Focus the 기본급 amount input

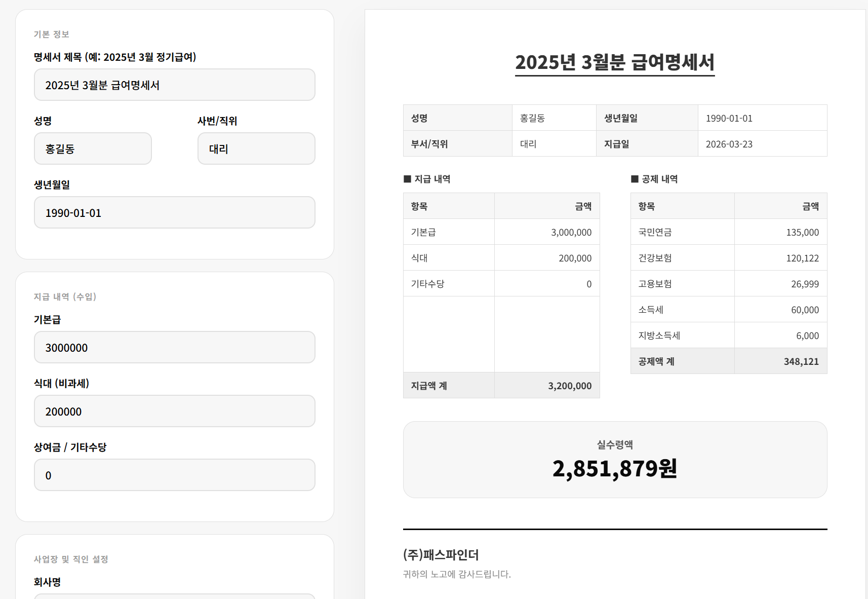(x=174, y=348)
